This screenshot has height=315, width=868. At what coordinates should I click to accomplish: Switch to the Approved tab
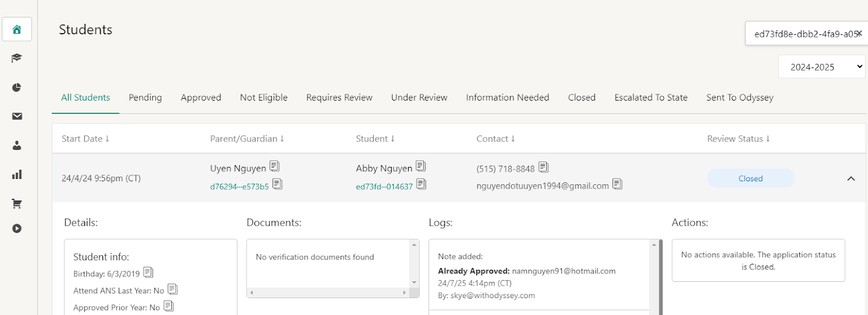point(201,98)
